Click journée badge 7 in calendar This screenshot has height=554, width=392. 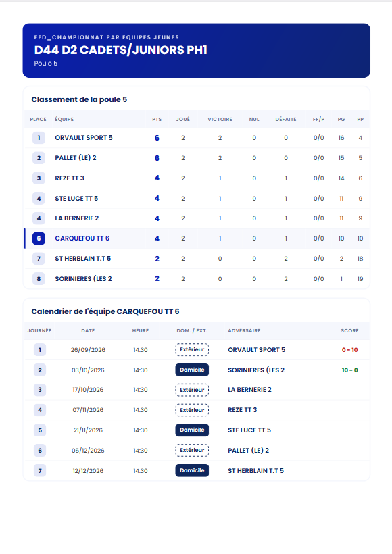(40, 471)
